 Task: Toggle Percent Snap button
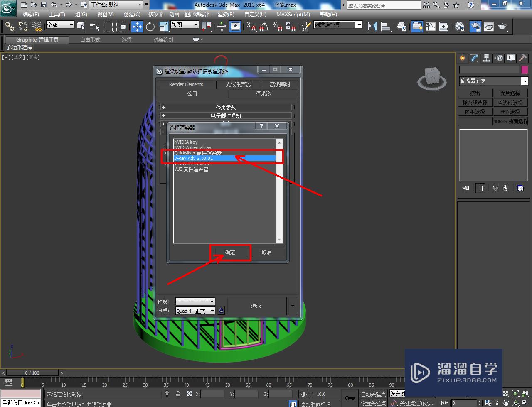278,27
